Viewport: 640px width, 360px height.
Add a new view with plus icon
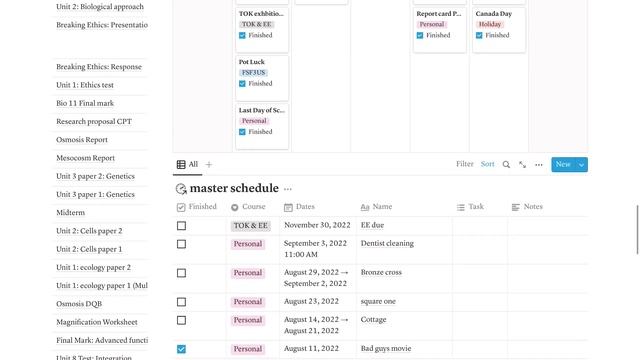tap(209, 164)
